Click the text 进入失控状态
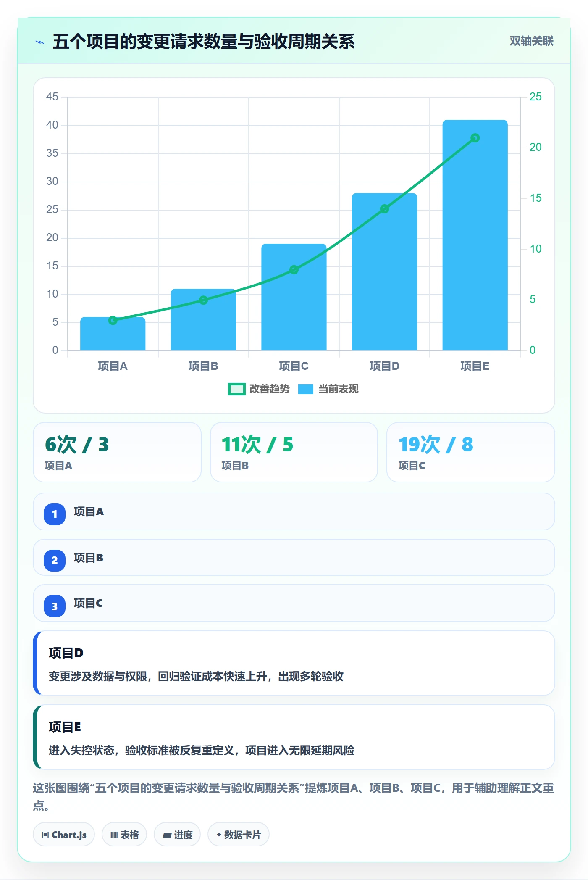 pos(81,751)
